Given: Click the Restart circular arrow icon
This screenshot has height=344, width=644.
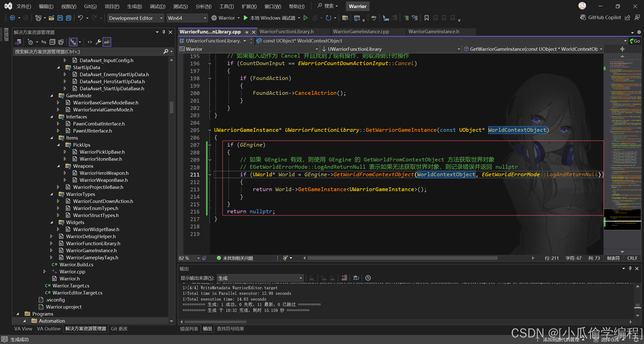Looking at the screenshot, I should click(x=328, y=18).
